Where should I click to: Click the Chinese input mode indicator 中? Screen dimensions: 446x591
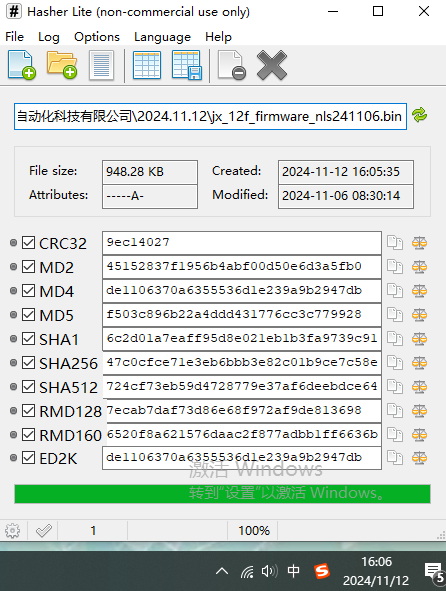293,571
